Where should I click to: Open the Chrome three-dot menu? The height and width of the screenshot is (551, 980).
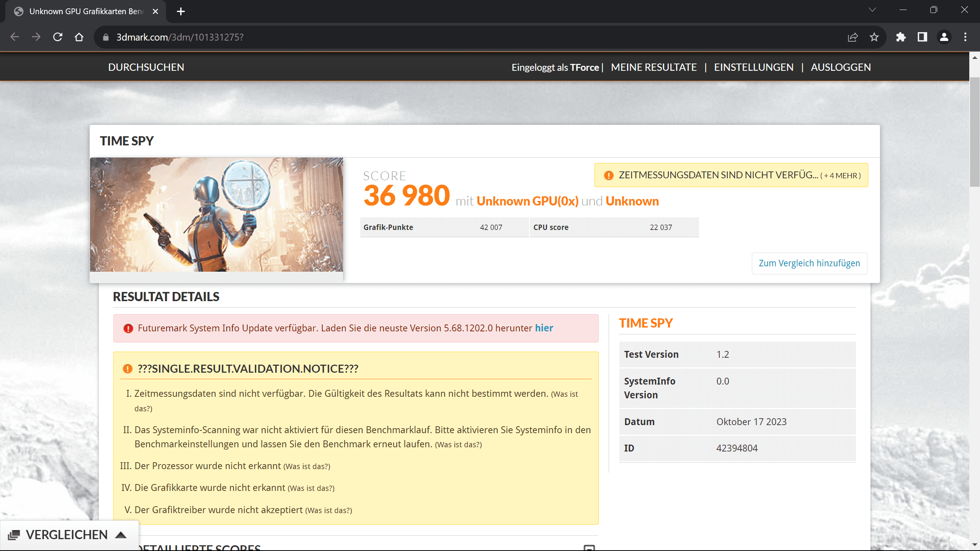coord(965,37)
